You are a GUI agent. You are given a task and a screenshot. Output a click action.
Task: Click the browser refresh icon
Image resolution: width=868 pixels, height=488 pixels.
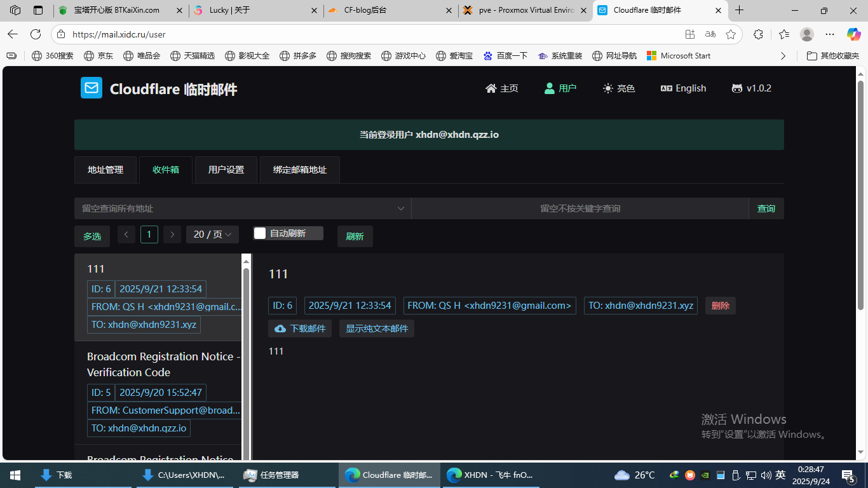(36, 34)
